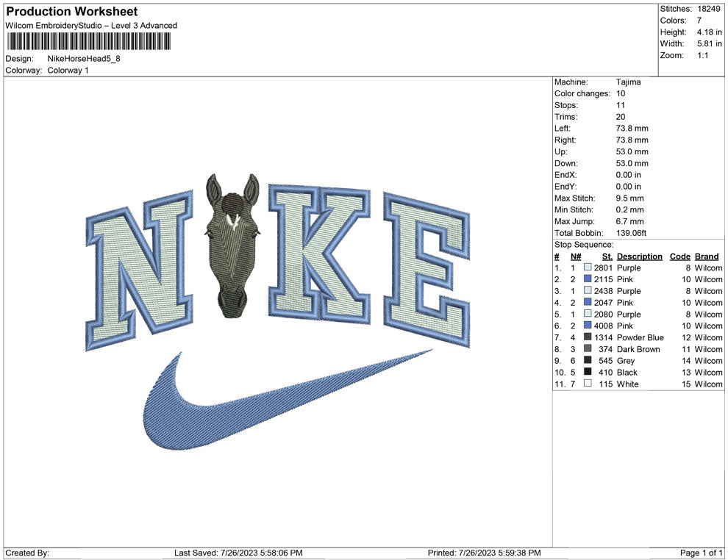Click the Height value '4.18 in'
728x560 pixels.
click(x=709, y=32)
